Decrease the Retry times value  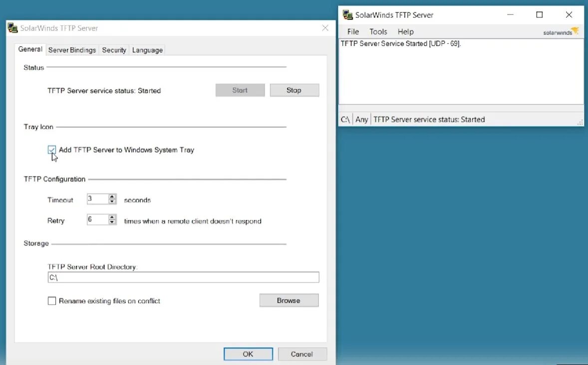point(112,222)
